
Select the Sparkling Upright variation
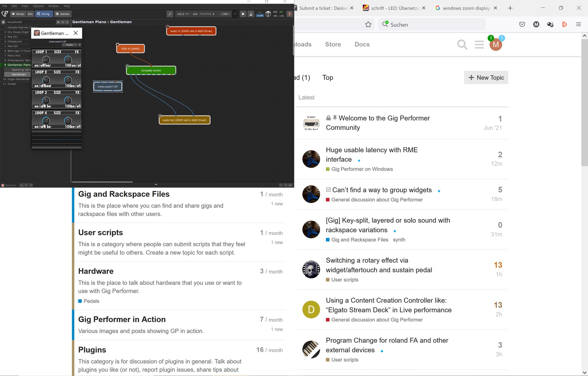click(21, 70)
